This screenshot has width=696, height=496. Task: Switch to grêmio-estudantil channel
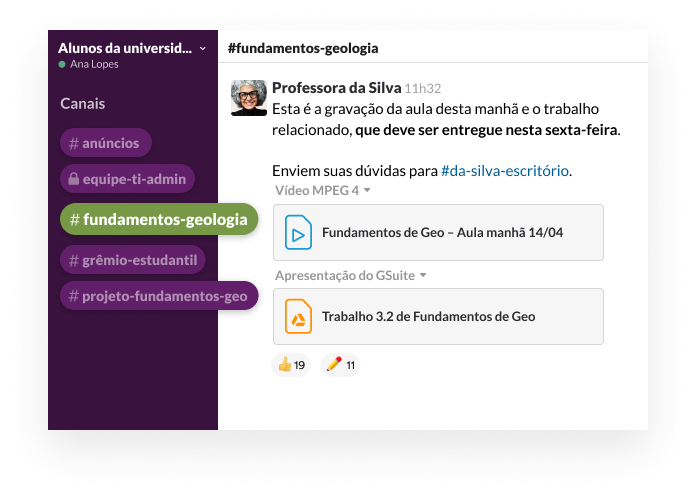coord(133,261)
